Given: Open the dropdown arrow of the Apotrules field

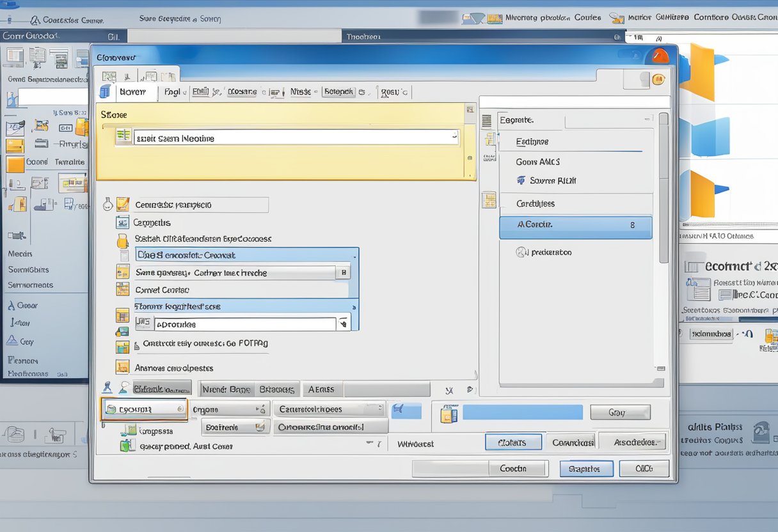Looking at the screenshot, I should click(x=344, y=324).
